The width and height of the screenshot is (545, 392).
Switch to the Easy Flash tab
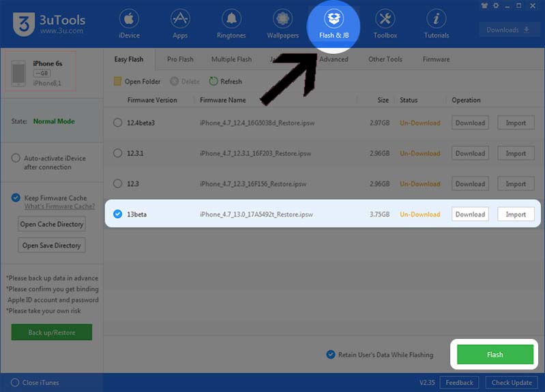(x=129, y=59)
